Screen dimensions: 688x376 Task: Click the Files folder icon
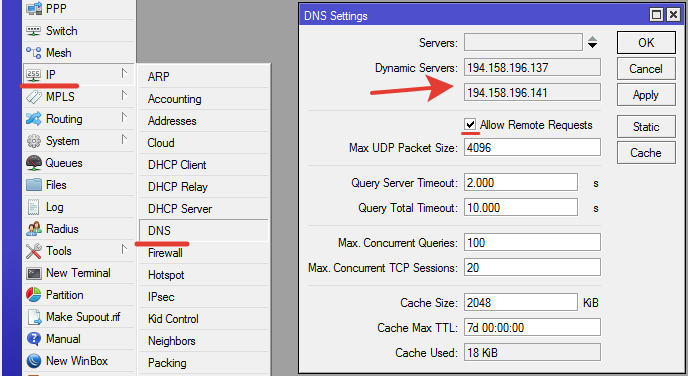tap(34, 185)
